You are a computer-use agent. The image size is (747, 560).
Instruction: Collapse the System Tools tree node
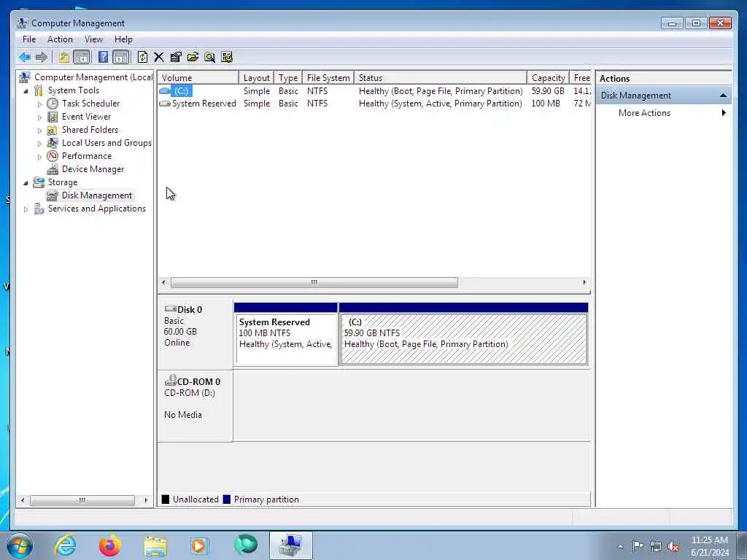26,90
